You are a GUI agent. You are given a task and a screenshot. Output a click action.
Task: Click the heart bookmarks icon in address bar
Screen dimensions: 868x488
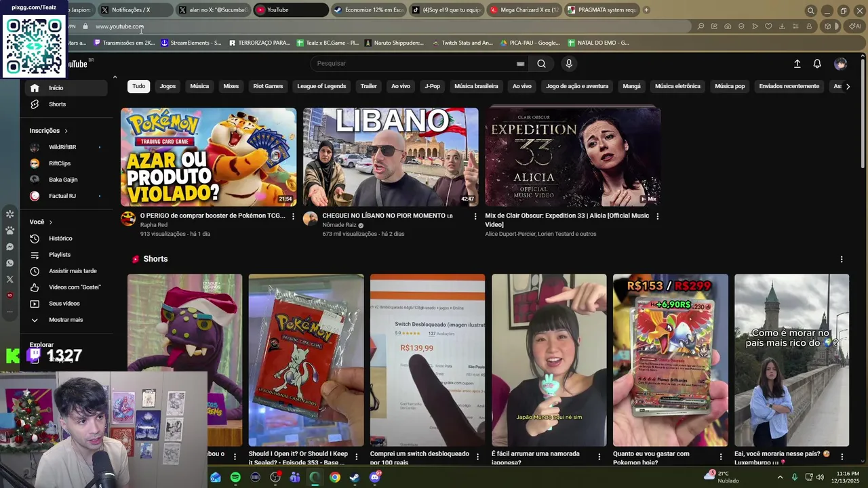click(x=768, y=26)
